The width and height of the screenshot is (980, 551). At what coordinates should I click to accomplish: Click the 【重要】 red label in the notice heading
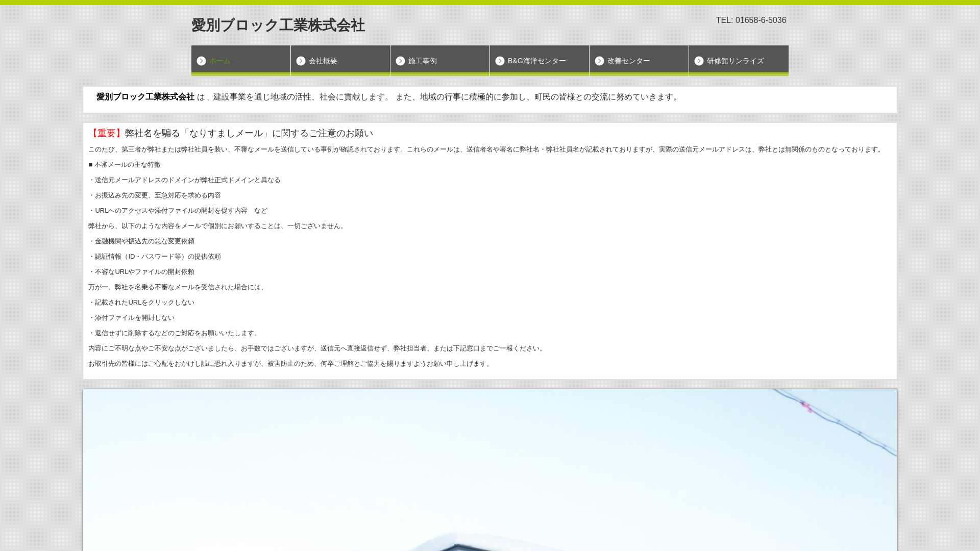(x=107, y=133)
